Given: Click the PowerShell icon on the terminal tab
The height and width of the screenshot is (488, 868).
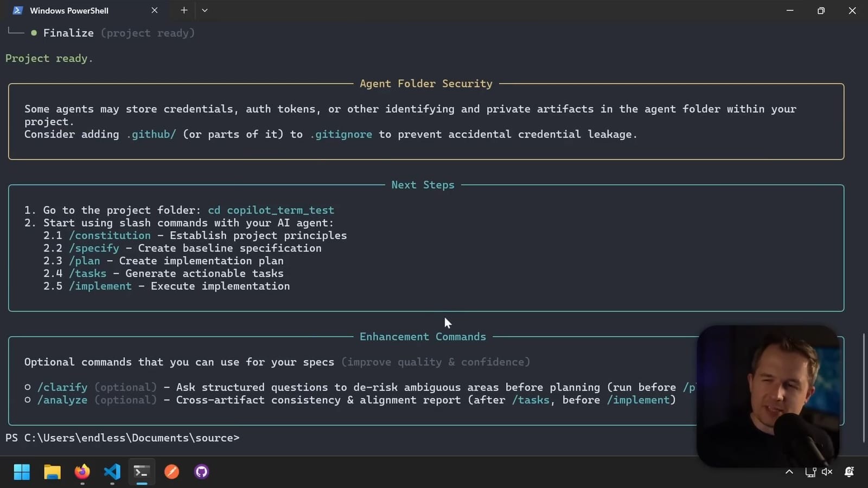Looking at the screenshot, I should (17, 10).
